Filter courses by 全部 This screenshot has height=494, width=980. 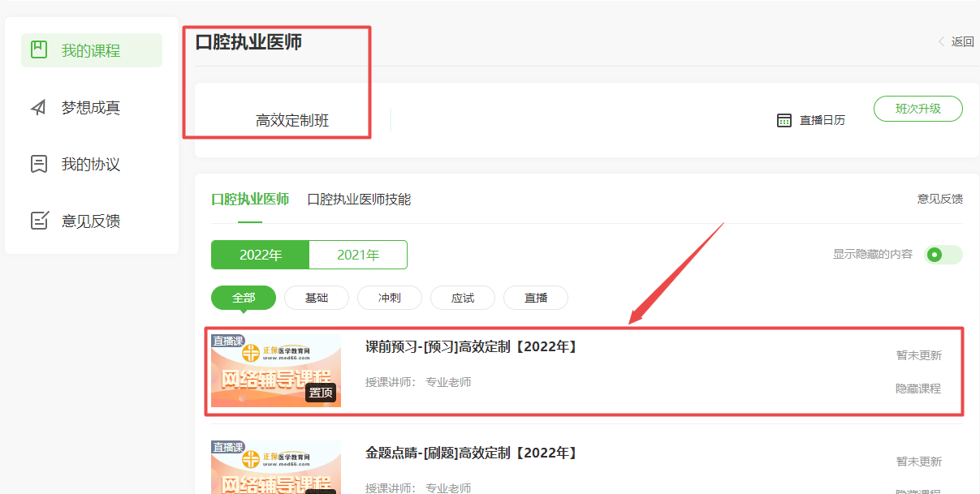click(x=244, y=298)
